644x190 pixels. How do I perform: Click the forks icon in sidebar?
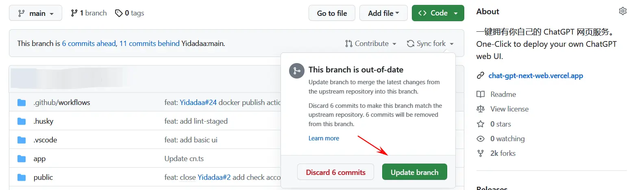481,153
